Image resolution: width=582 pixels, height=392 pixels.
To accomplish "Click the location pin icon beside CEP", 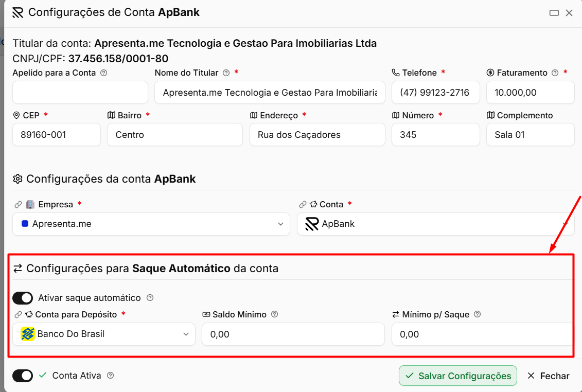I will point(16,115).
